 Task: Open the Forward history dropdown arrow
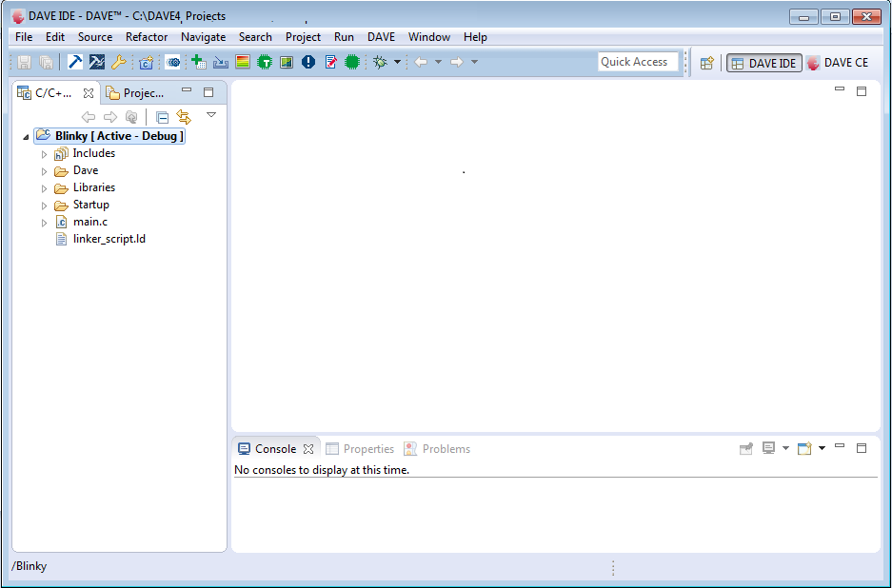474,62
